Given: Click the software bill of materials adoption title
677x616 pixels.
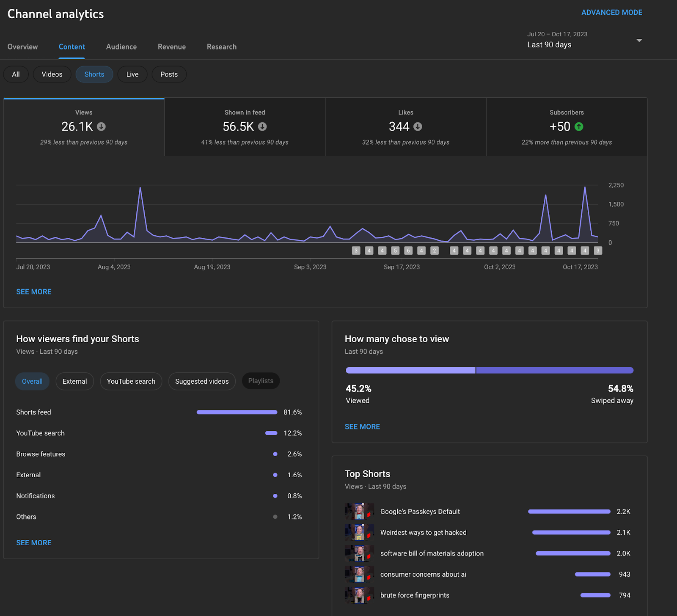Looking at the screenshot, I should click(x=432, y=553).
